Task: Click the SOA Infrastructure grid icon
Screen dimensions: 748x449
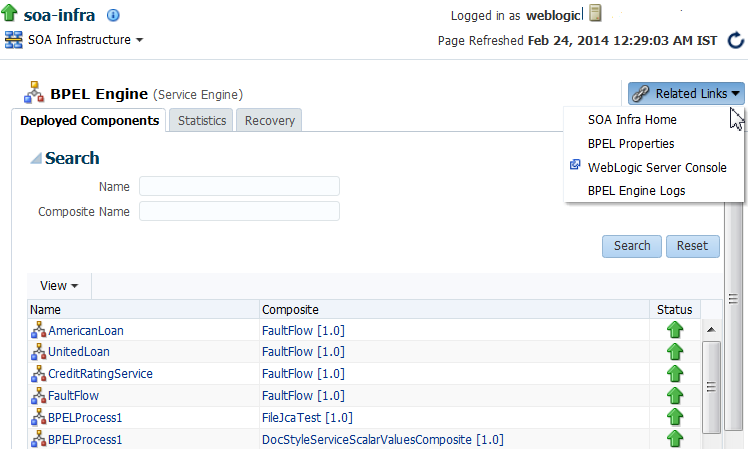Action: coord(13,40)
